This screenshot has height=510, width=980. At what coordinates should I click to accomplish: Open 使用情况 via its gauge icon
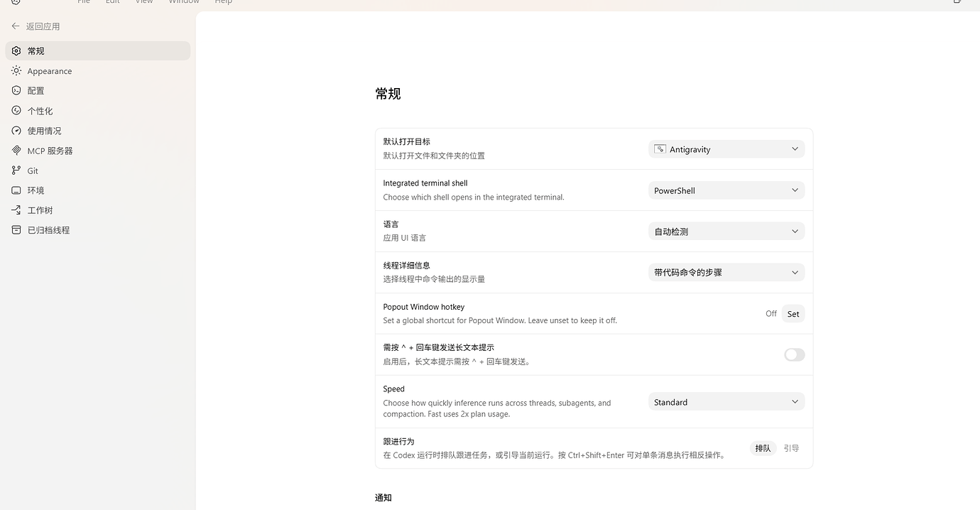pyautogui.click(x=16, y=131)
